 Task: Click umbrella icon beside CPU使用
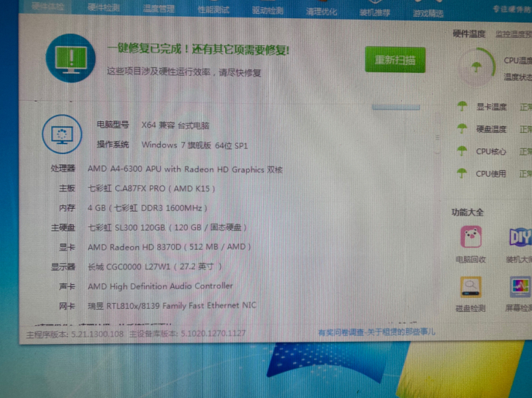pyautogui.click(x=462, y=173)
